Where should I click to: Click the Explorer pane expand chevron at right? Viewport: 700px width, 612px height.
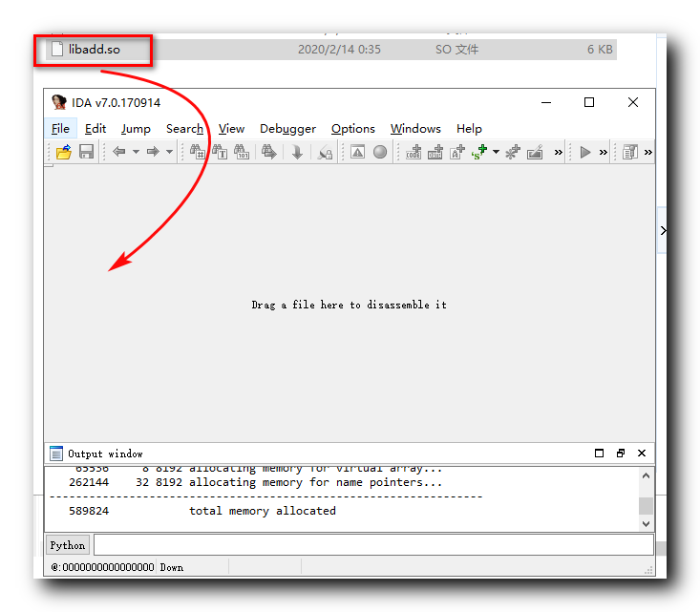pyautogui.click(x=663, y=230)
